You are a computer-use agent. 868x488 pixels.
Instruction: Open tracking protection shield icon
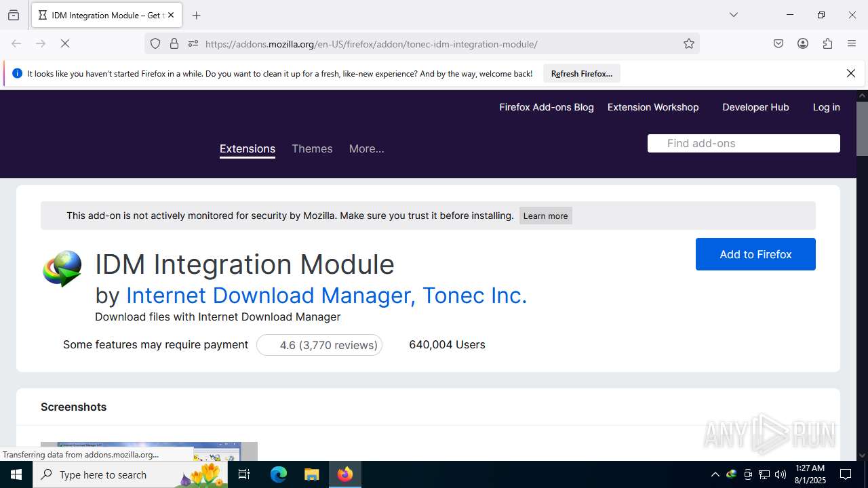(155, 43)
